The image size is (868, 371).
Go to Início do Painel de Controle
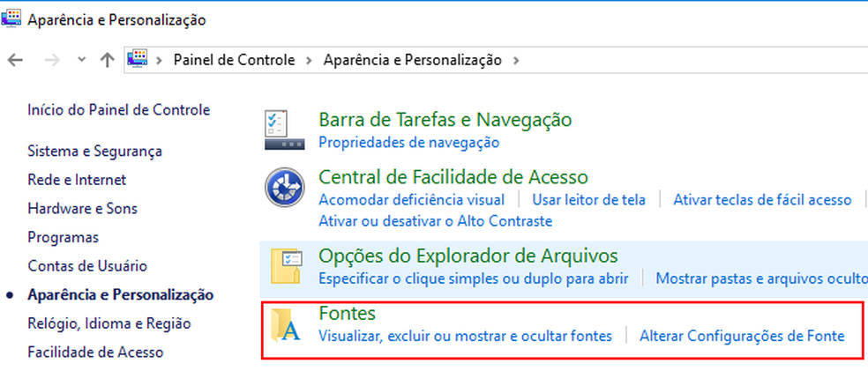click(118, 110)
